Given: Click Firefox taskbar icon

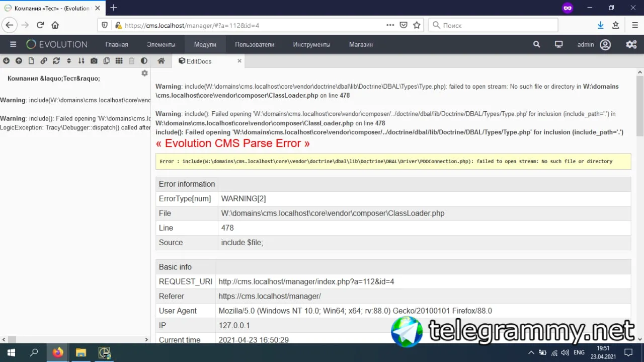Looking at the screenshot, I should 58,352.
